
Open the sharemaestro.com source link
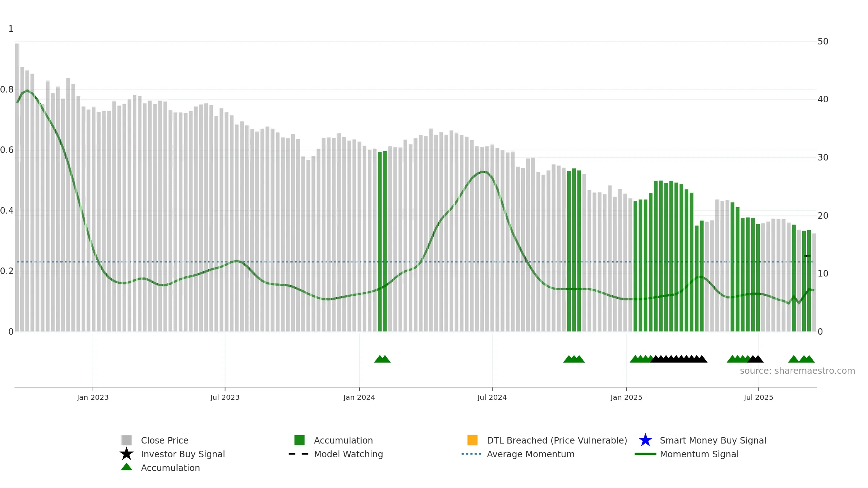coord(797,371)
